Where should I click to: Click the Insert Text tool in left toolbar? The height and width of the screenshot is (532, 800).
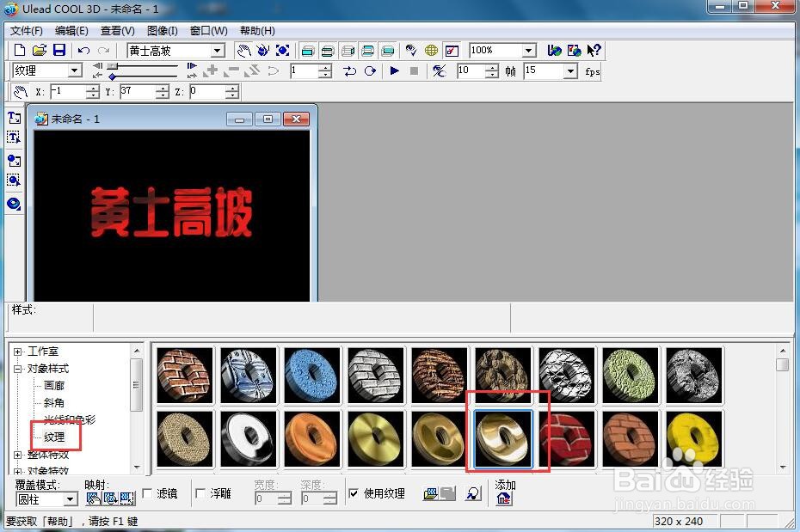(14, 118)
